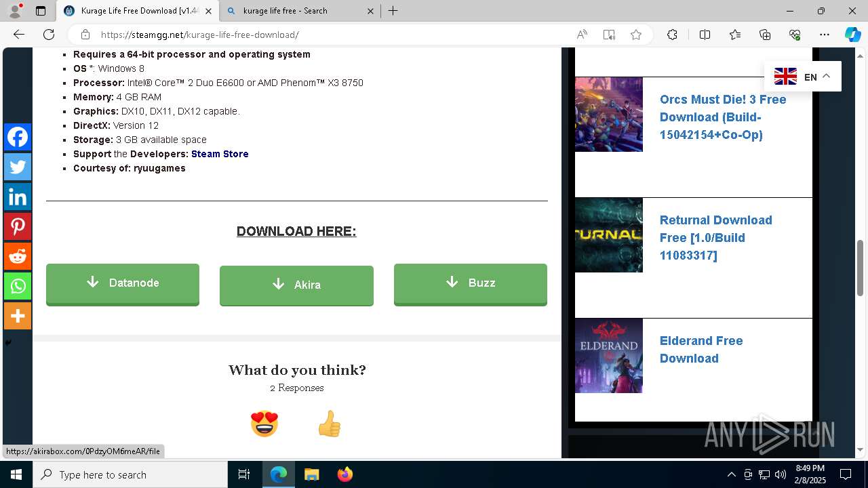Close the kurage life free Search tab
The image size is (868, 488).
pos(370,11)
